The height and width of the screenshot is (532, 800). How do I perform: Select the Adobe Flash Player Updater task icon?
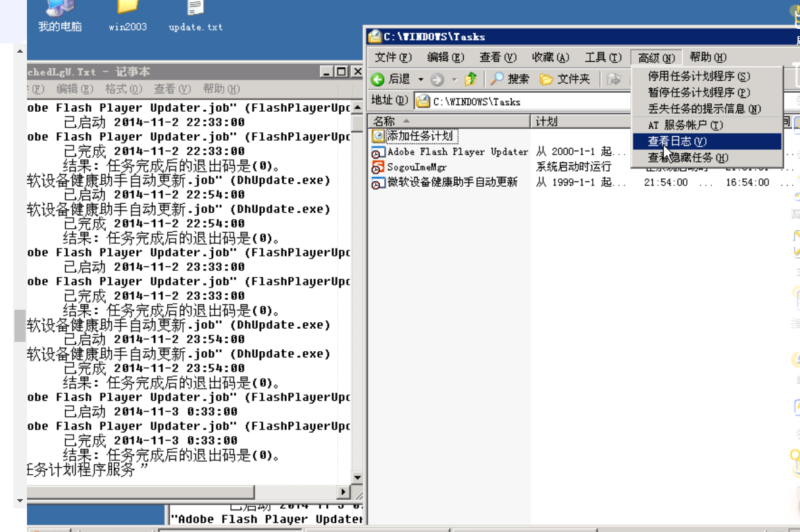pyautogui.click(x=378, y=152)
